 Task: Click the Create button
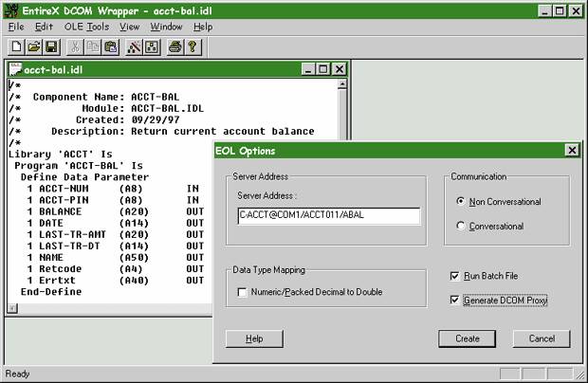tap(468, 338)
